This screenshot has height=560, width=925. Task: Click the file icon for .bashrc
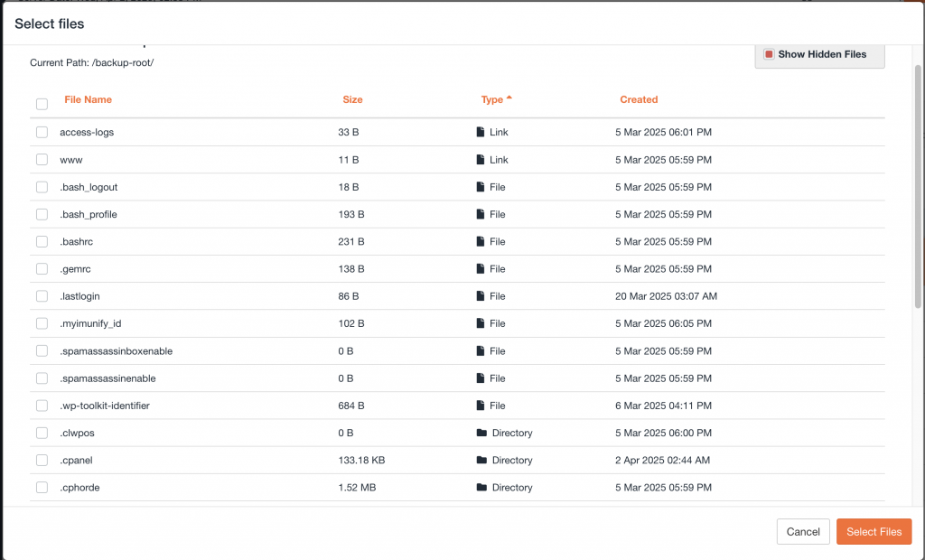click(x=481, y=241)
